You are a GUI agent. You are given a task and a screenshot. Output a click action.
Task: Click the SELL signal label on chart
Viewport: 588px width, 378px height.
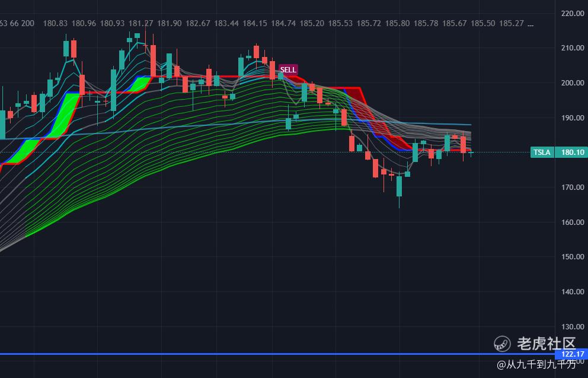click(288, 69)
